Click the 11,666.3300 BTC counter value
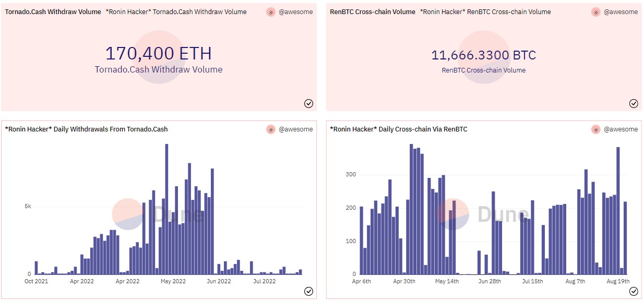 (483, 54)
